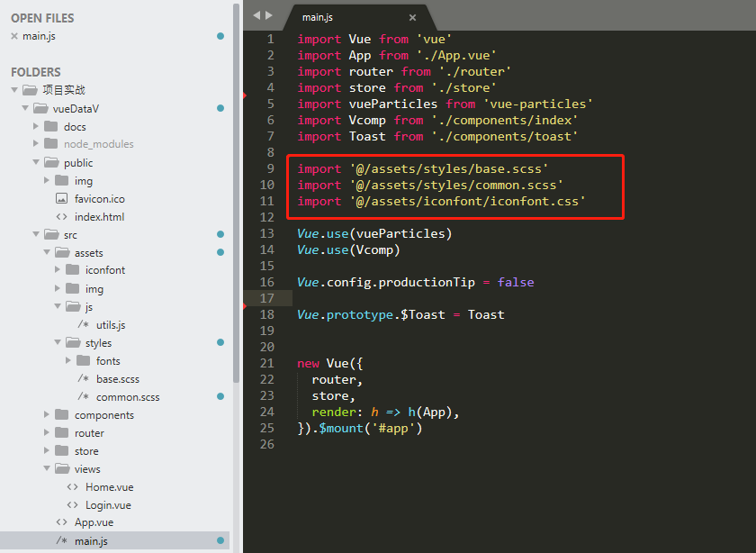Collapse the vueDataV folder arrow
The width and height of the screenshot is (756, 553).
25,108
